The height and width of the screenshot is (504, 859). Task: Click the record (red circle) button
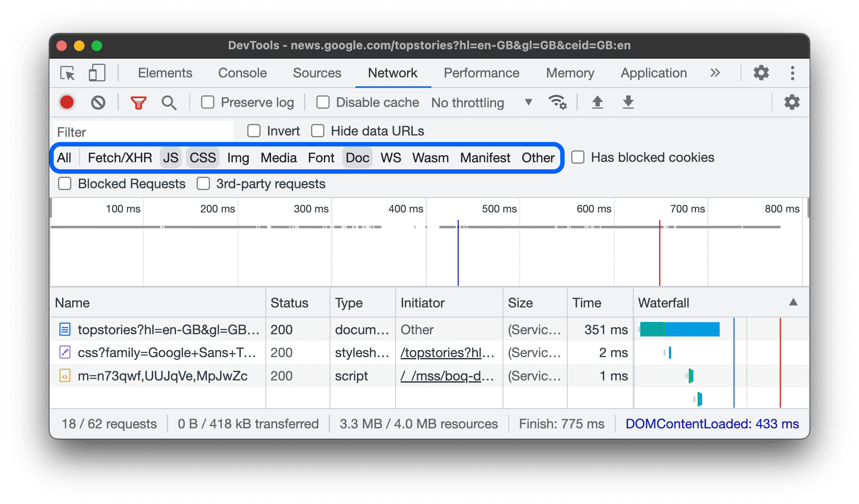[x=66, y=102]
